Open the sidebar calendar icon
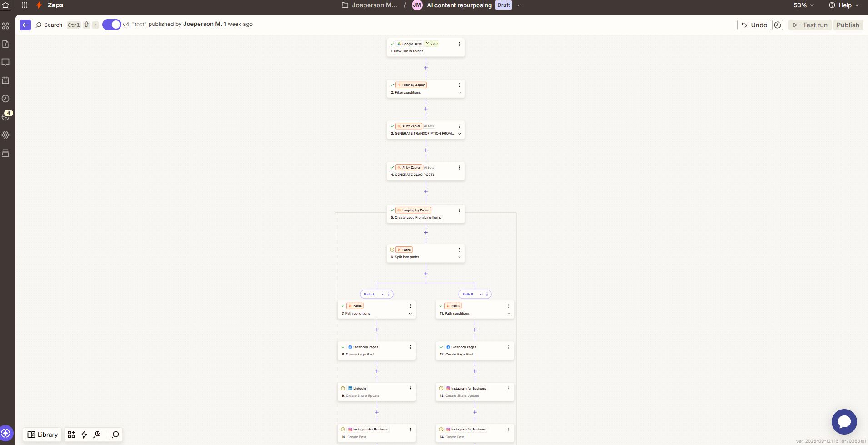This screenshot has height=445, width=868. (5, 80)
